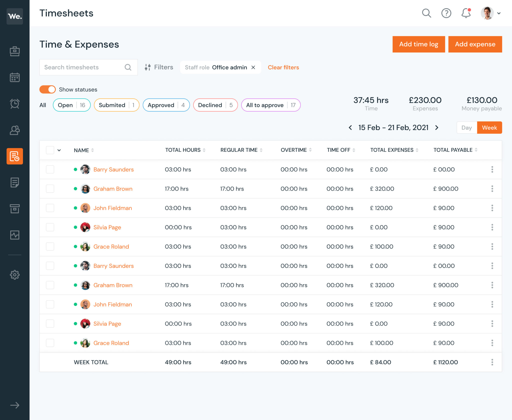The height and width of the screenshot is (420, 512).
Task: Select the header checkbox to select all rows
Action: (x=50, y=150)
